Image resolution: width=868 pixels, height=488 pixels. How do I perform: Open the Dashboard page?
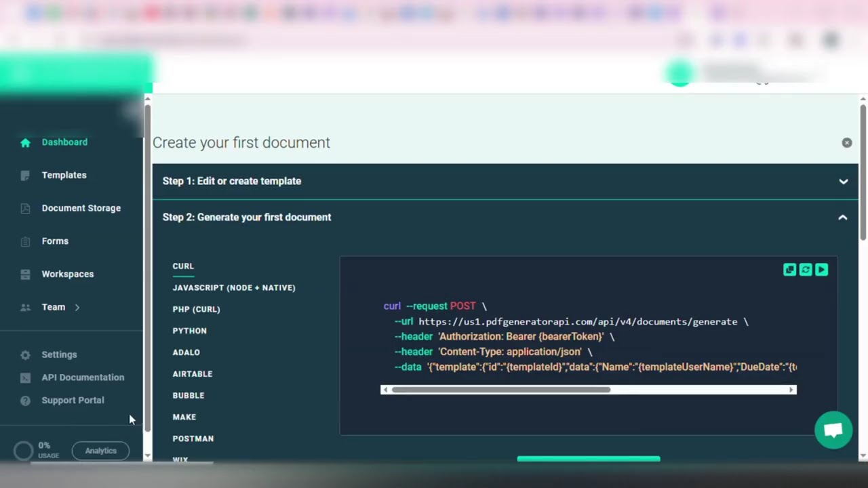pyautogui.click(x=64, y=142)
